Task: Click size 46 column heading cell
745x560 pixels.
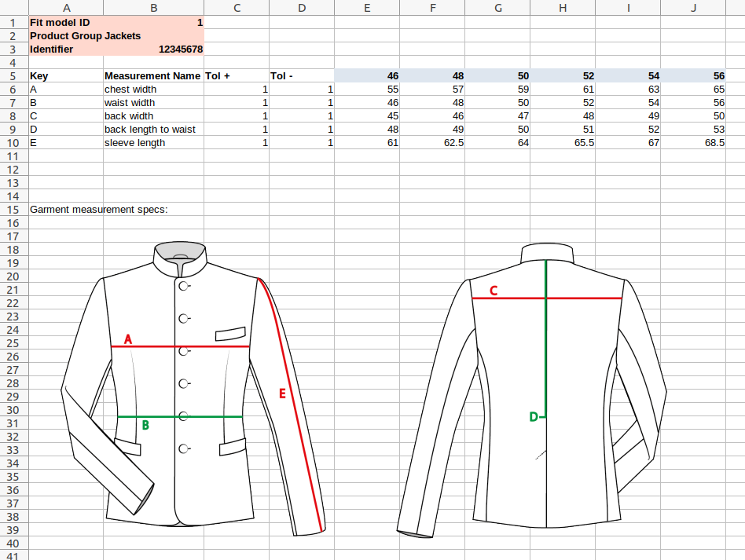Action: [x=367, y=76]
